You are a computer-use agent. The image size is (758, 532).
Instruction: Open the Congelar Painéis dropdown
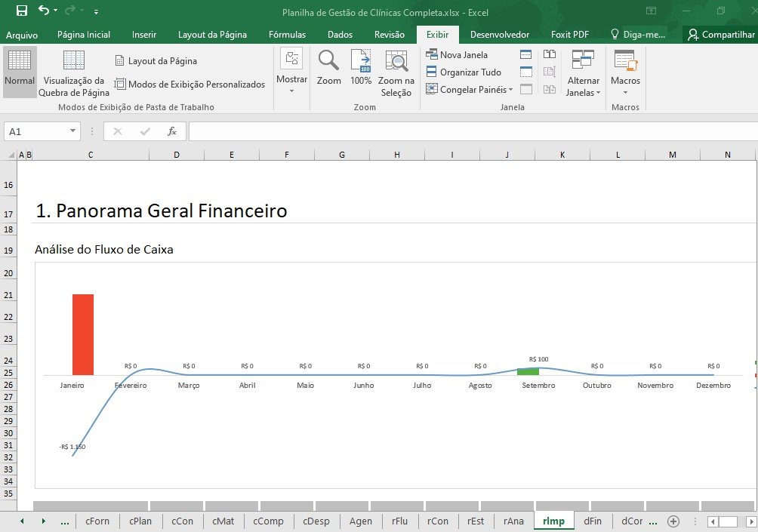469,89
